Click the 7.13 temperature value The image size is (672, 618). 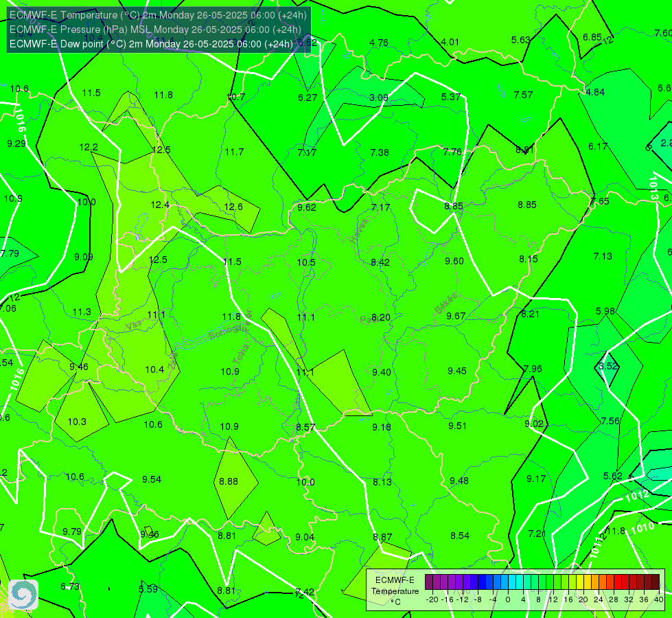pos(603,256)
